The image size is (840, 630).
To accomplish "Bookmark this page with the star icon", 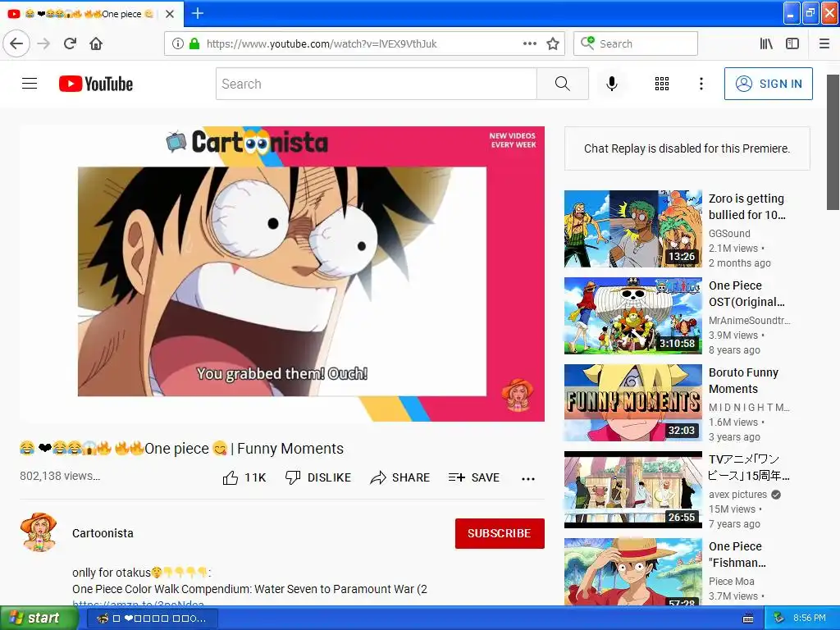I will tap(553, 43).
